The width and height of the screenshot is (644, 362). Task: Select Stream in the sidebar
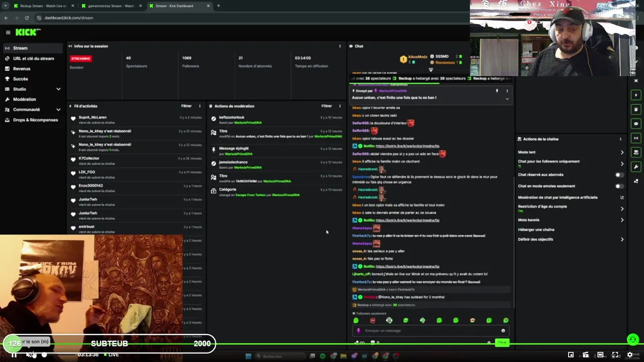pyautogui.click(x=33, y=48)
